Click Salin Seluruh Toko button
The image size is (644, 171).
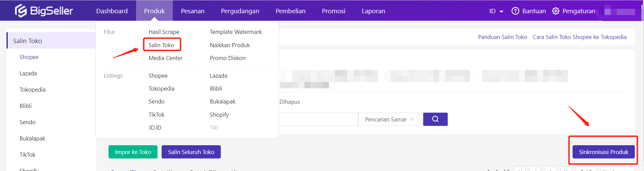(x=191, y=152)
